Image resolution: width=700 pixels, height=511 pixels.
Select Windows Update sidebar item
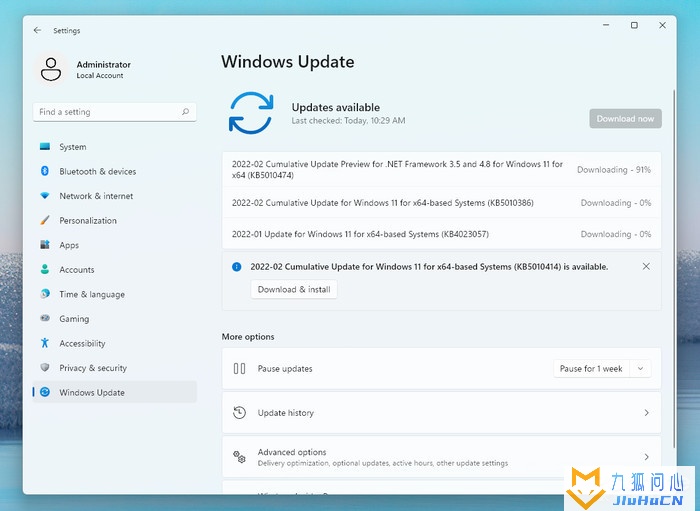coord(115,392)
